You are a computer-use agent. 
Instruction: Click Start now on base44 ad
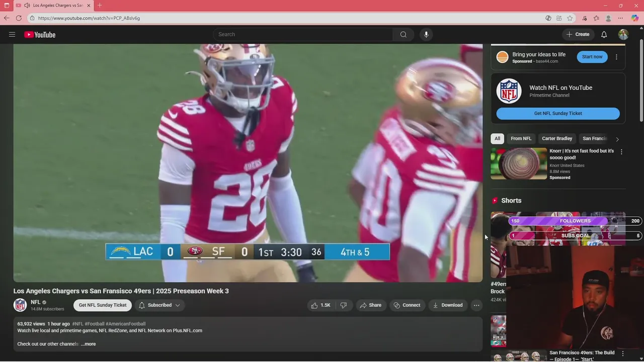(x=592, y=57)
